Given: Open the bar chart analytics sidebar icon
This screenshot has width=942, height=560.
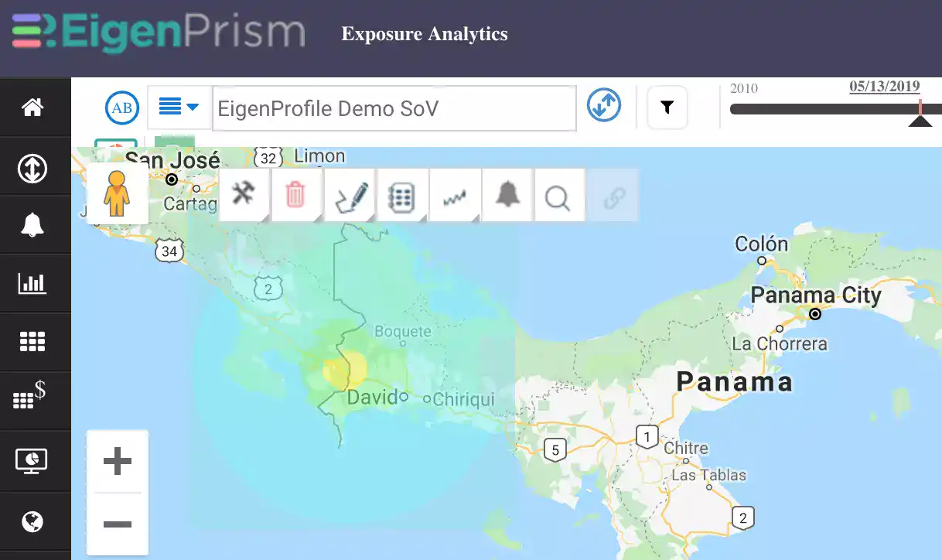Looking at the screenshot, I should (32, 283).
